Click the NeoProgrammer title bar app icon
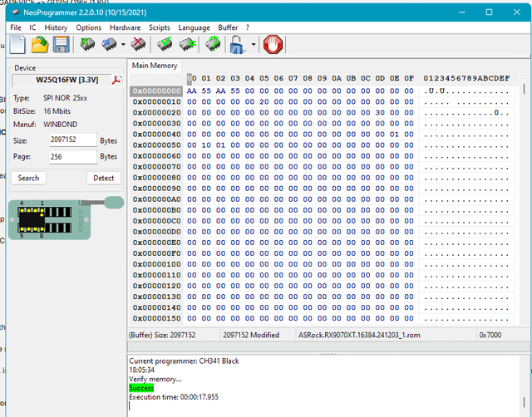Viewport: 532px width, 417px height. coord(16,12)
